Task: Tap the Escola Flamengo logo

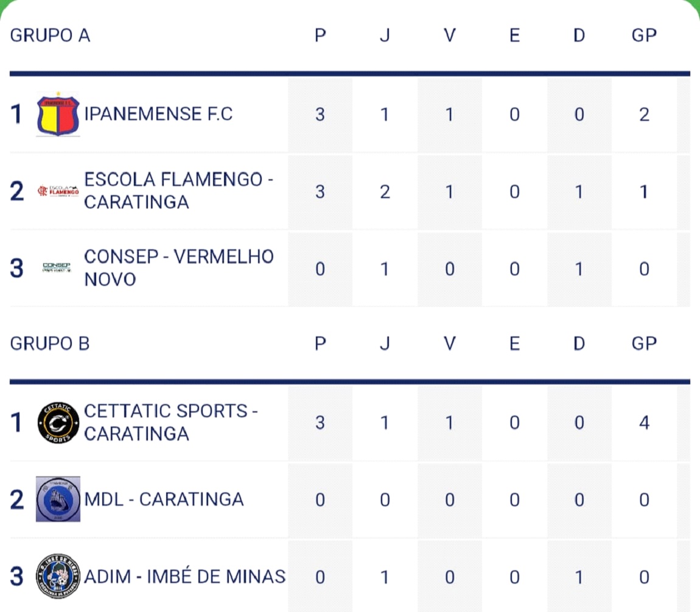Action: 58,191
